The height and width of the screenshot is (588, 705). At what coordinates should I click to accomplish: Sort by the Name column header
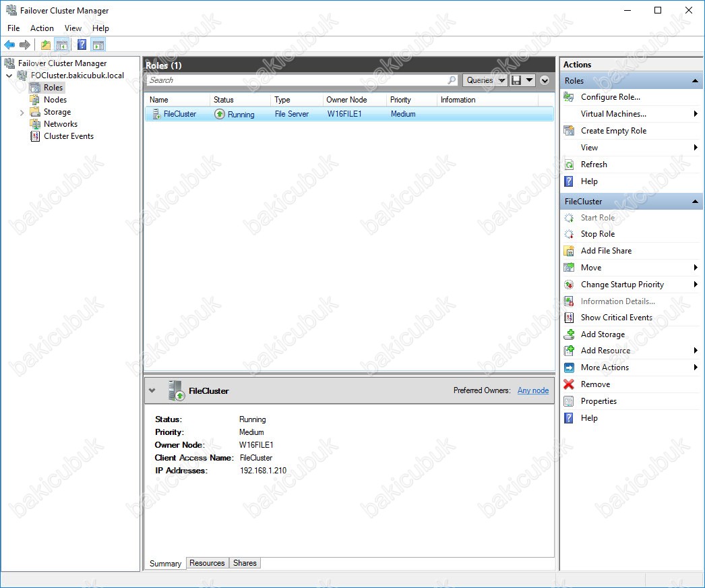[x=177, y=99]
